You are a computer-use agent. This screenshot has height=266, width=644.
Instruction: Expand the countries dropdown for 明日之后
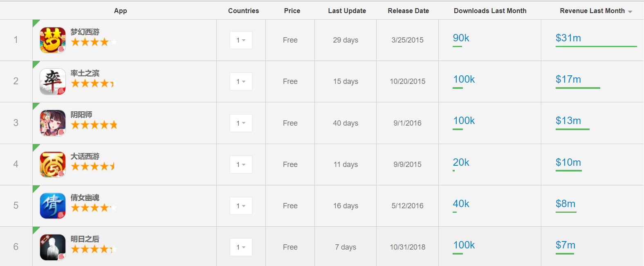[241, 247]
